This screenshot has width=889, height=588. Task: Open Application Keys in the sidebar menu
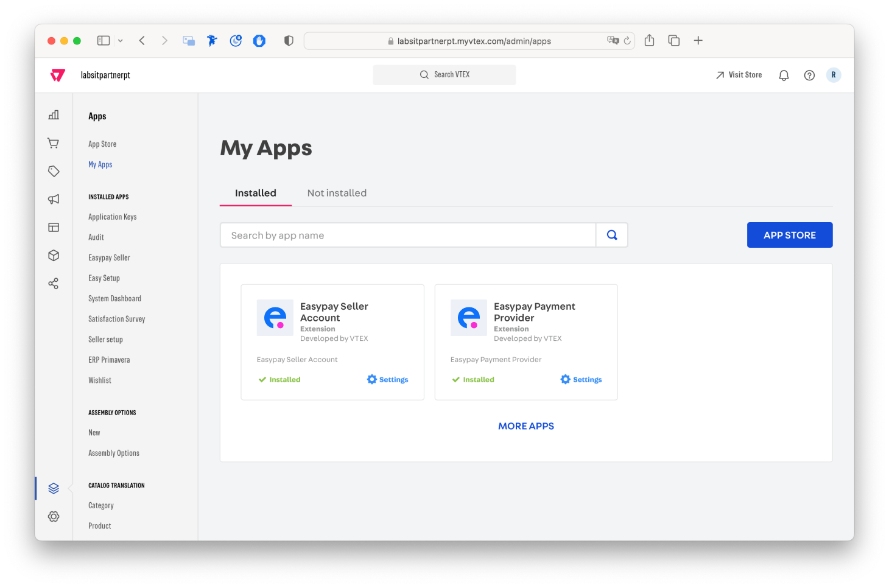click(x=113, y=217)
